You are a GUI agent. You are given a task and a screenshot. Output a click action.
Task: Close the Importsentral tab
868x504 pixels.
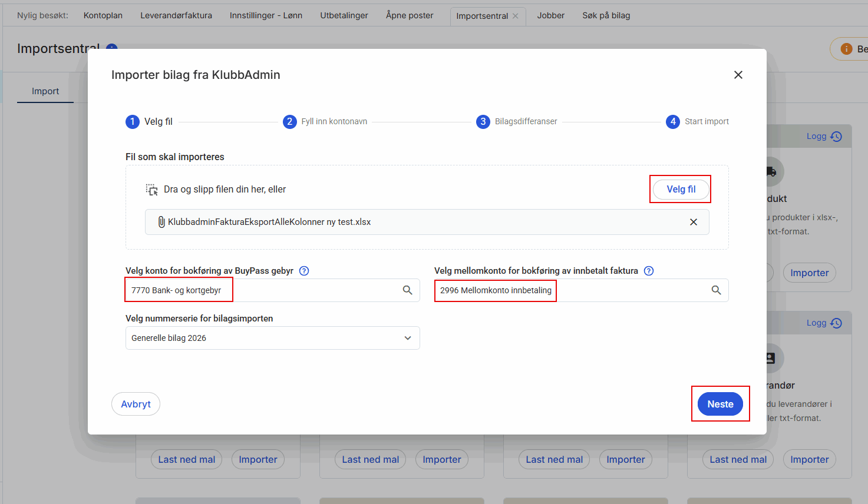click(516, 16)
